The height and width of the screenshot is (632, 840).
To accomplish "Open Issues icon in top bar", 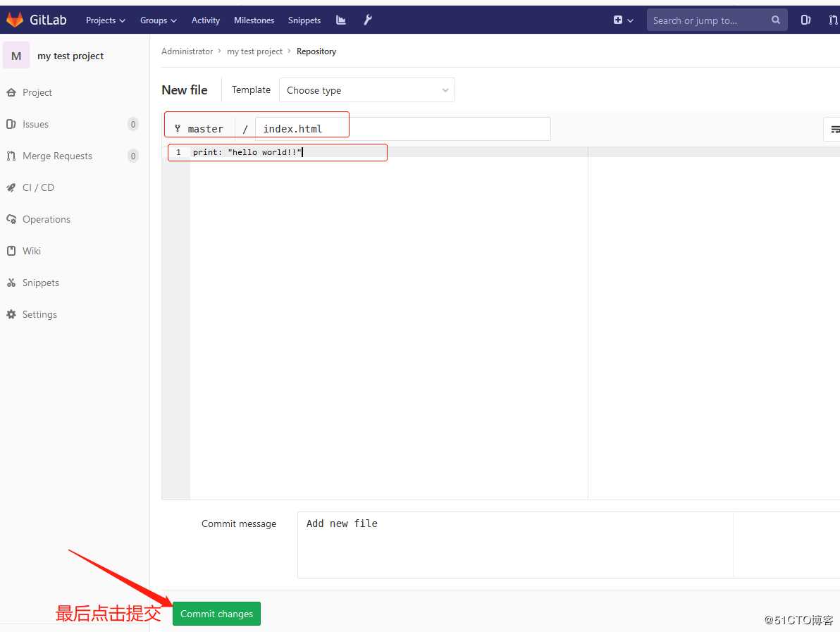I will [805, 20].
